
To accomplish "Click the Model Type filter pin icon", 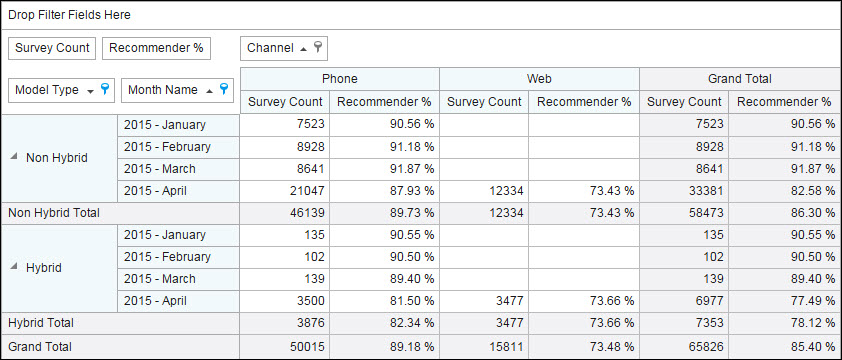I will point(105,89).
